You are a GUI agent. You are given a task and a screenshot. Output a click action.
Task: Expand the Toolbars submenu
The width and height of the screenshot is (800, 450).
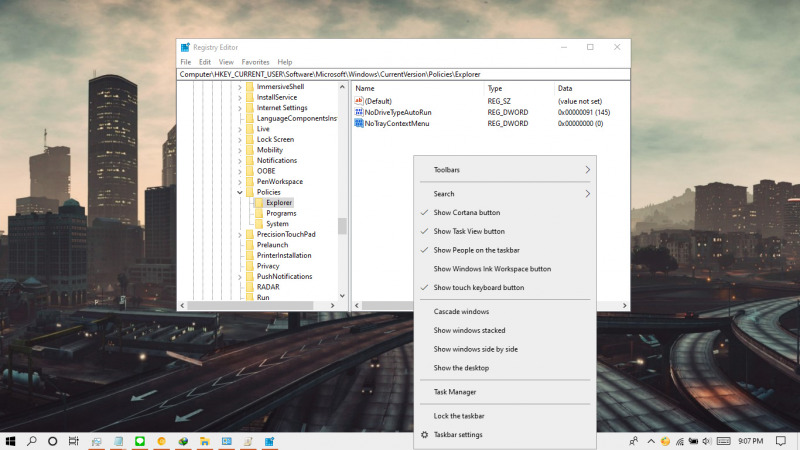coord(505,170)
